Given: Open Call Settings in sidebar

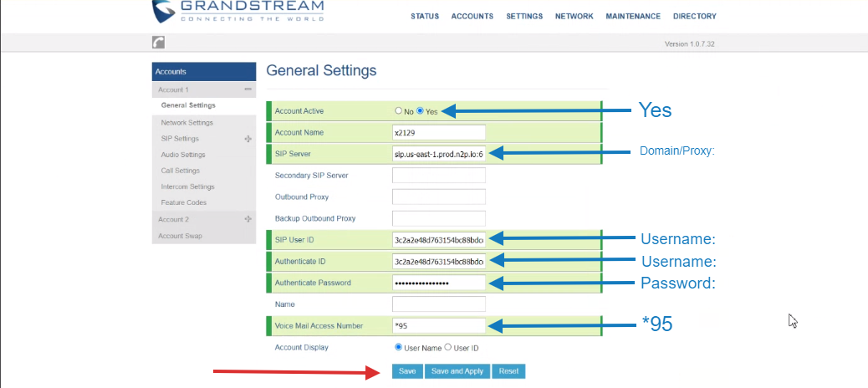Looking at the screenshot, I should 181,171.
